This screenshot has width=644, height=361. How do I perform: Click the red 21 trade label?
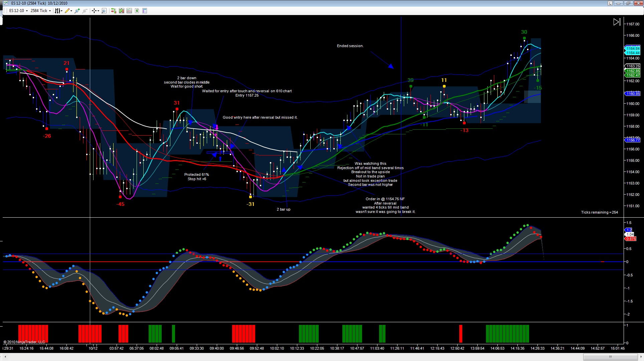coord(66,63)
